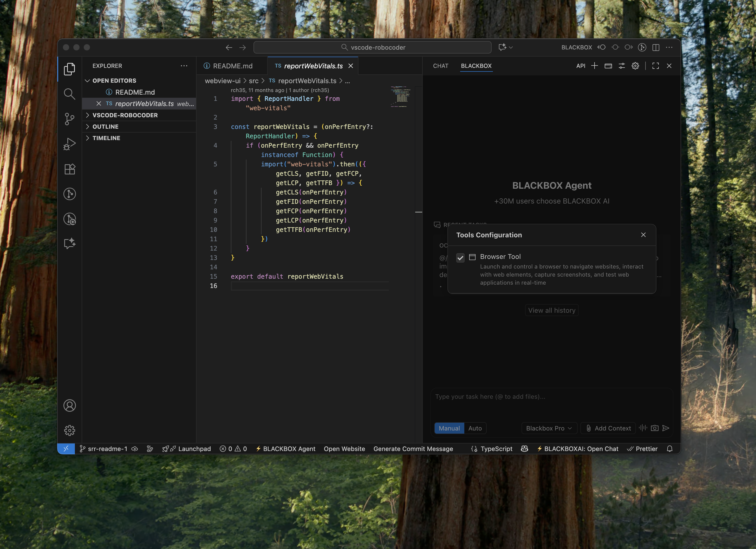Switch to the CHAT tab
The width and height of the screenshot is (756, 549).
[440, 66]
